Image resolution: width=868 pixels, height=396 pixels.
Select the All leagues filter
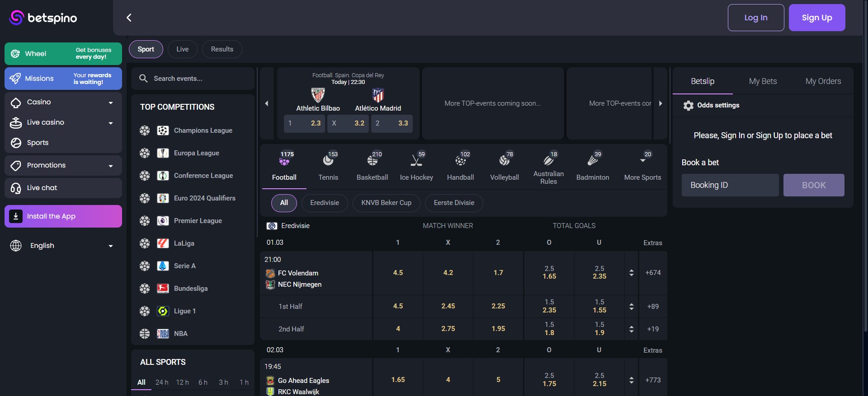[x=284, y=203]
